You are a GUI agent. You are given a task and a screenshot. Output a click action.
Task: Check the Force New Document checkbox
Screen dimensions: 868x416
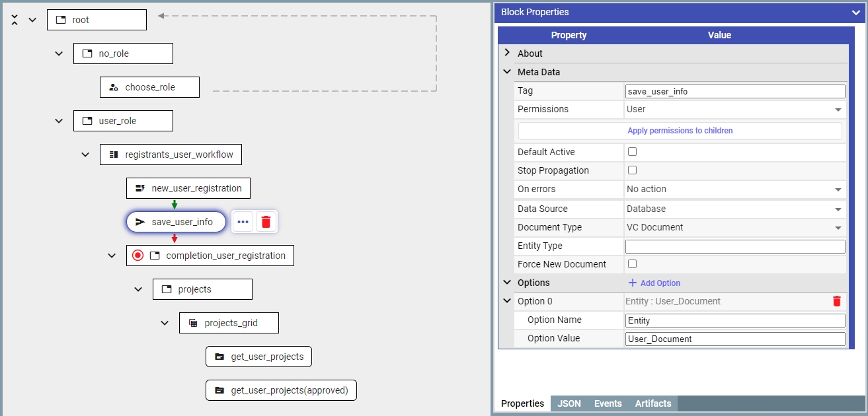click(x=632, y=264)
